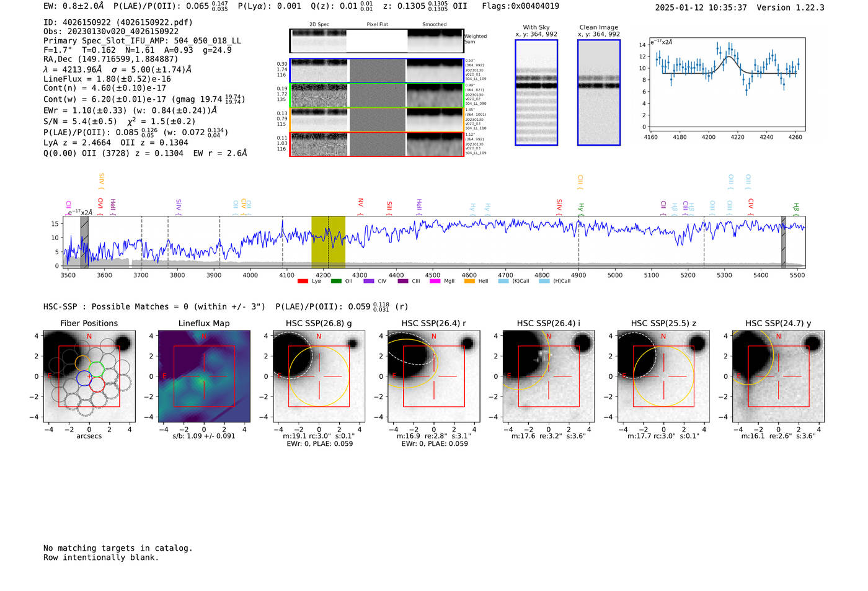Open the HSC SSP(26.8) g cutout

(x=319, y=376)
